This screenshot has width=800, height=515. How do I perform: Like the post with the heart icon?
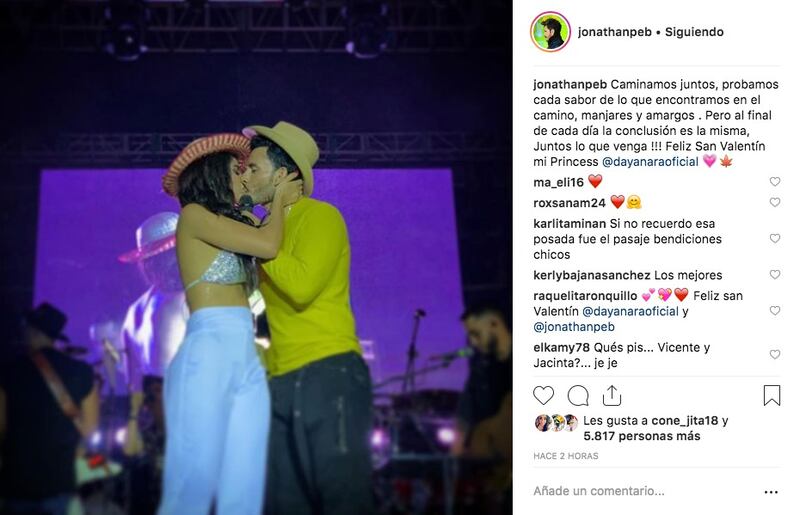(x=543, y=396)
